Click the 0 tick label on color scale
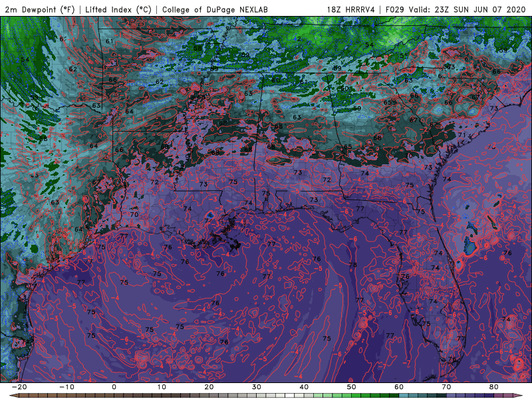 114,387
